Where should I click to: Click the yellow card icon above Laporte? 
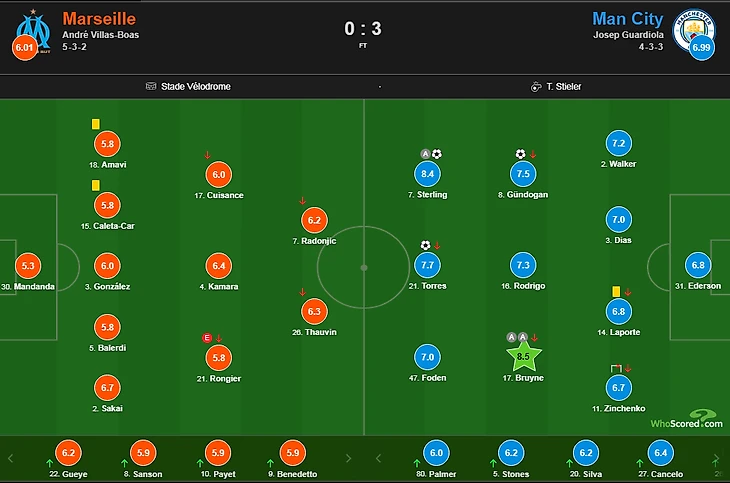pyautogui.click(x=616, y=292)
